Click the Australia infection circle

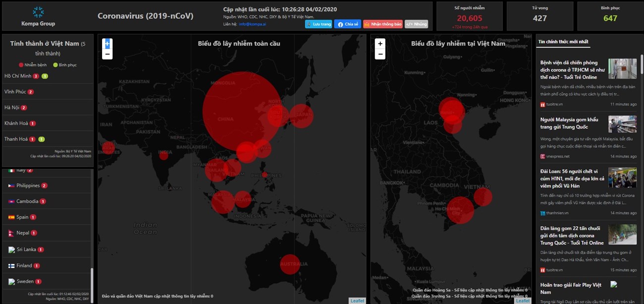pos(290,264)
